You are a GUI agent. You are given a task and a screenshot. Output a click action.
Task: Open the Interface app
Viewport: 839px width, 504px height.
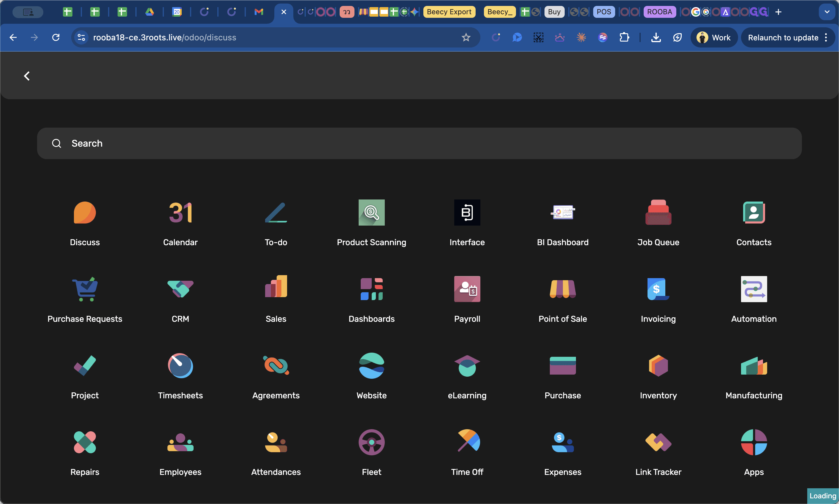[x=467, y=222]
